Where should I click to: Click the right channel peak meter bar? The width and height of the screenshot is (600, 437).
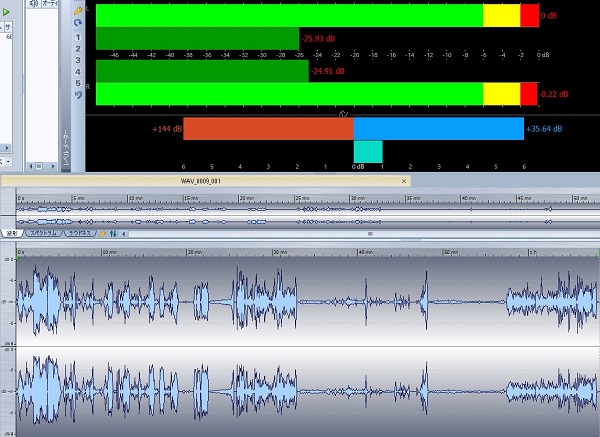pos(316,94)
